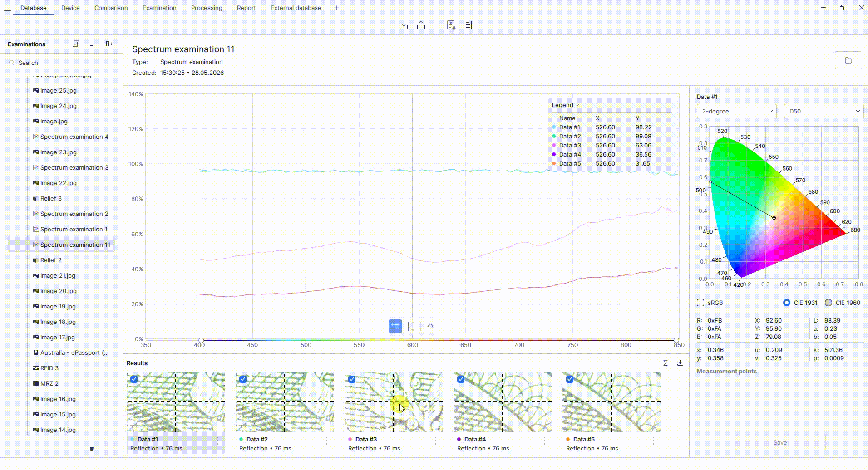868x470 pixels.
Task: Collapse the Legend panel
Action: 579,105
